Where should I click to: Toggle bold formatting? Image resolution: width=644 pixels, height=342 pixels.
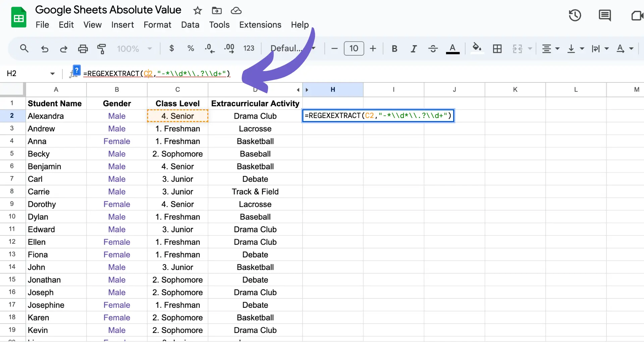click(394, 49)
